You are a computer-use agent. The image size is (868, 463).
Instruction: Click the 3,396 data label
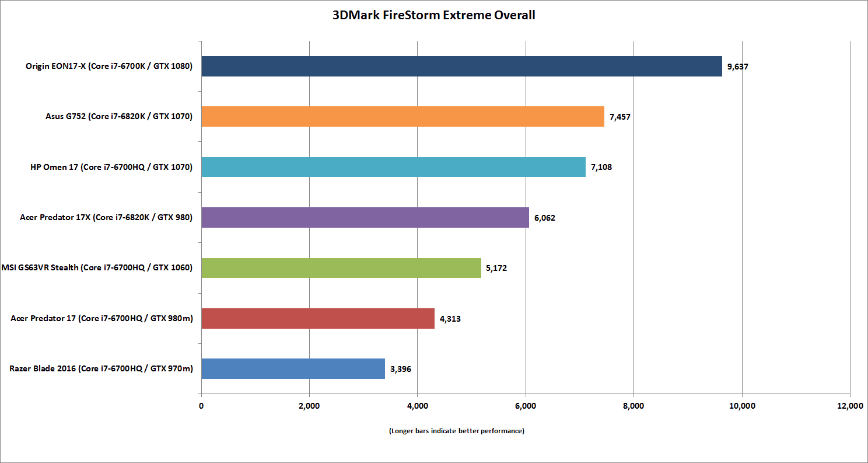tap(400, 368)
